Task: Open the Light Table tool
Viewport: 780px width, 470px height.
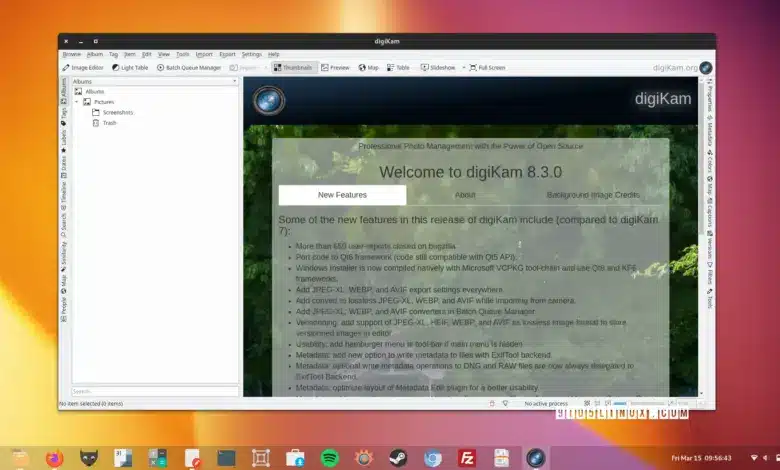Action: click(130, 68)
